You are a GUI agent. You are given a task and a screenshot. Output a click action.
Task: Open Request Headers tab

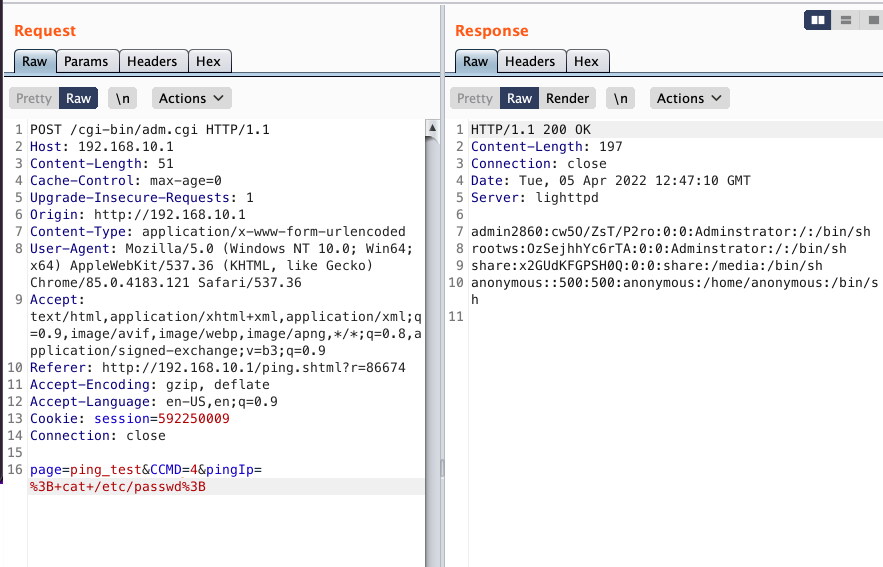pyautogui.click(x=152, y=61)
